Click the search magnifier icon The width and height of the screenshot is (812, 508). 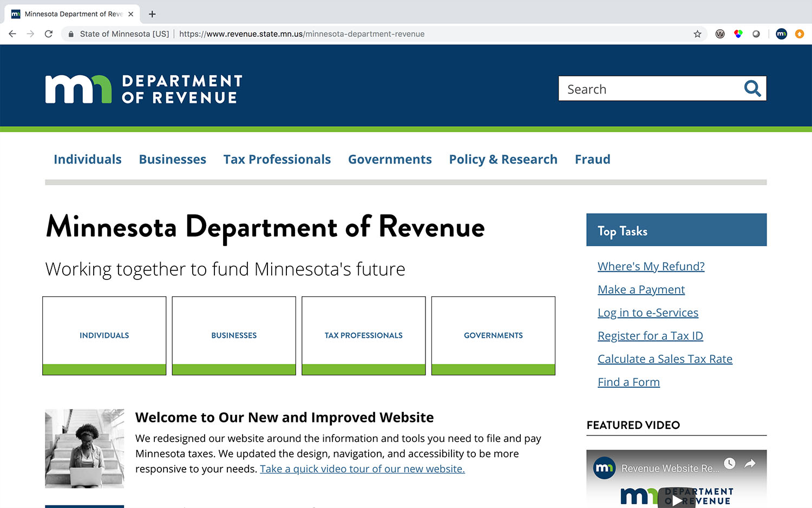pos(752,88)
